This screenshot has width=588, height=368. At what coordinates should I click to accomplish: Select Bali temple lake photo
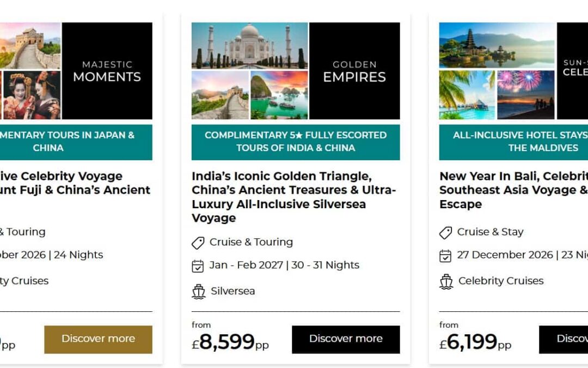pyautogui.click(x=497, y=45)
